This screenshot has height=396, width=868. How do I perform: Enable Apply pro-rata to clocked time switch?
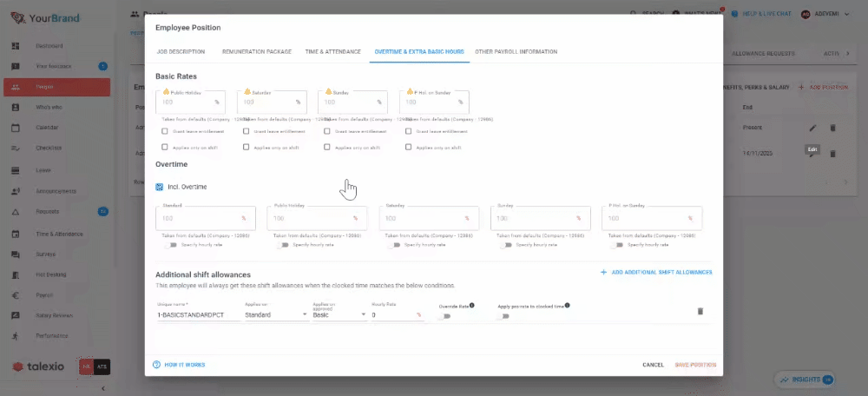[503, 316]
